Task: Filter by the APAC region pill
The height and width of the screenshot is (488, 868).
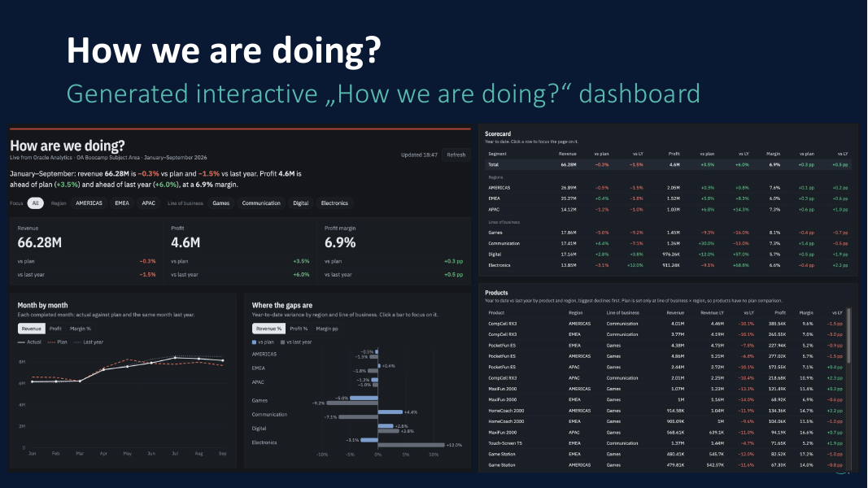Action: coord(148,203)
